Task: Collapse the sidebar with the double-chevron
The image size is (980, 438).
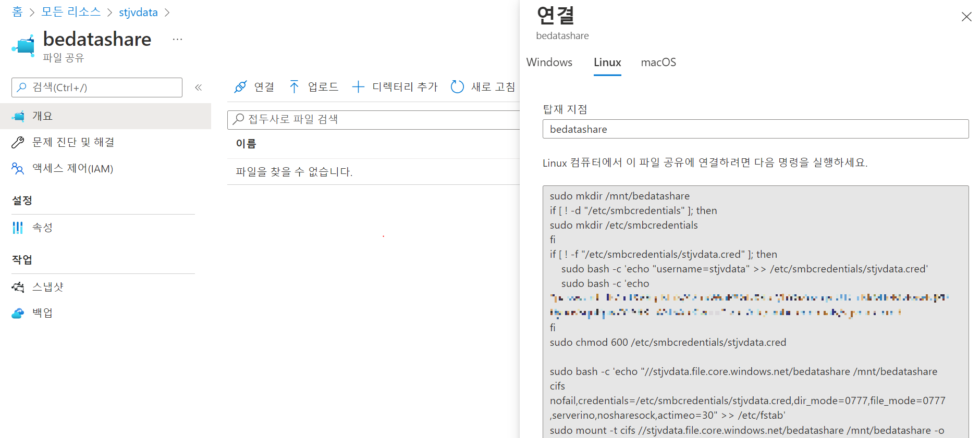Action: click(x=198, y=87)
